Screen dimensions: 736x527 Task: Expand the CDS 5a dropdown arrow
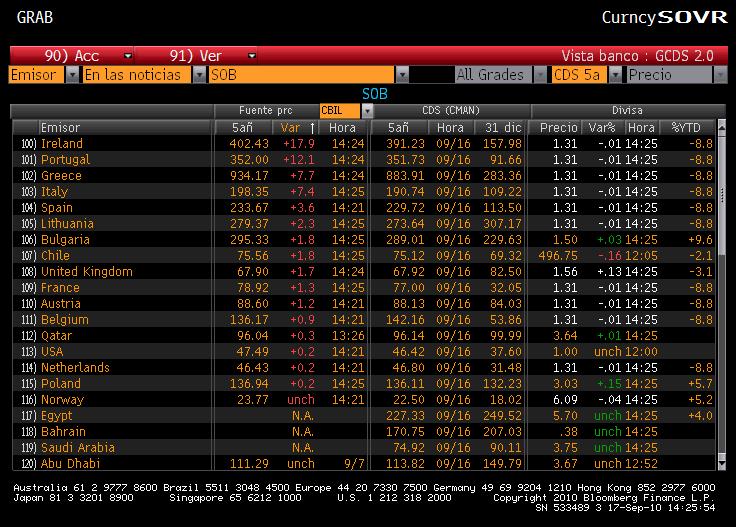click(x=615, y=75)
